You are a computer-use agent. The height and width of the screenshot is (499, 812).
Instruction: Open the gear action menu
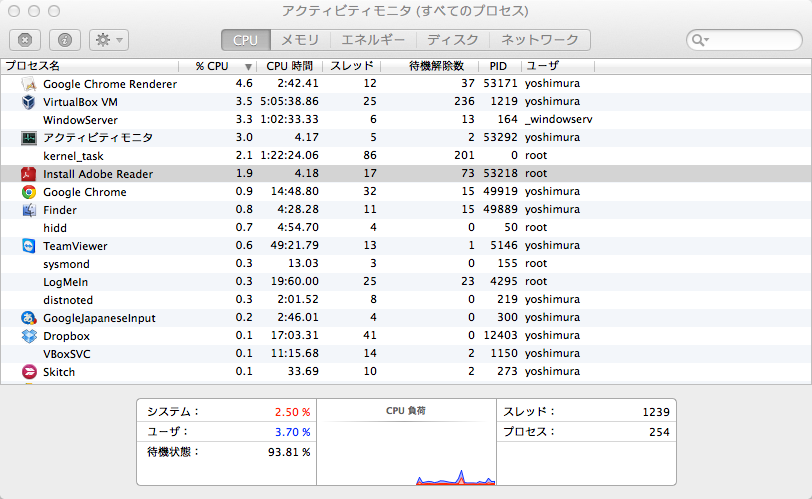click(109, 40)
